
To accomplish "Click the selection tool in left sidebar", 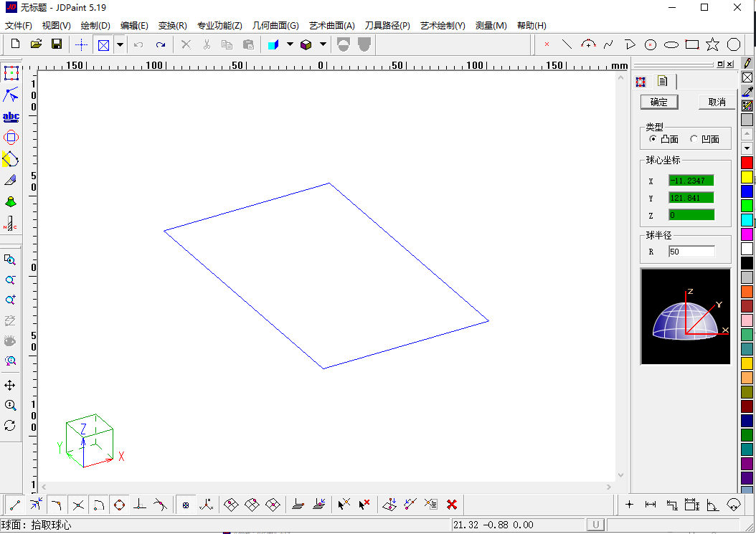I will point(11,73).
